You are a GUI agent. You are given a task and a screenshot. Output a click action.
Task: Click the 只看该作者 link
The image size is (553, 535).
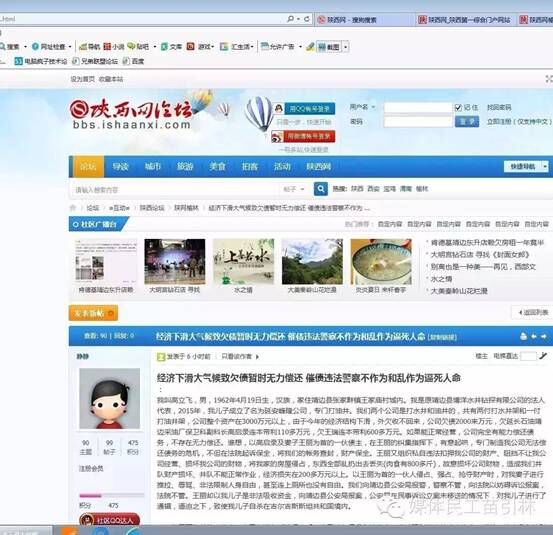point(240,357)
